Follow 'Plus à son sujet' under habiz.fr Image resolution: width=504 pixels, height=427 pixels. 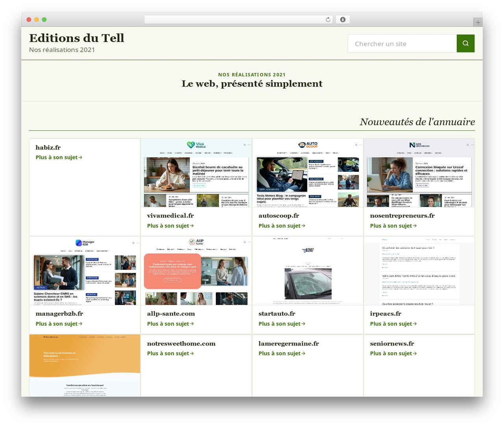[x=59, y=157]
